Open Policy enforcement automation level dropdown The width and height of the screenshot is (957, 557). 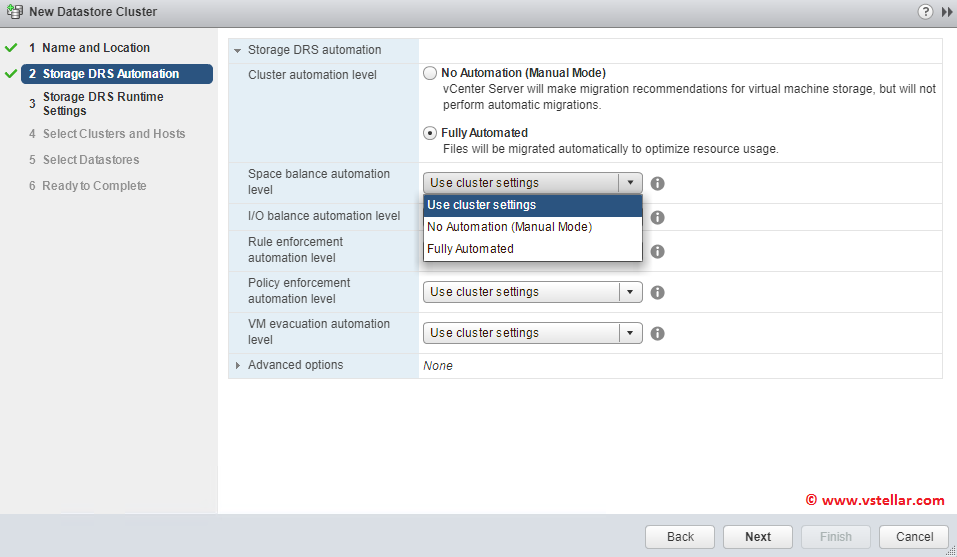click(532, 292)
